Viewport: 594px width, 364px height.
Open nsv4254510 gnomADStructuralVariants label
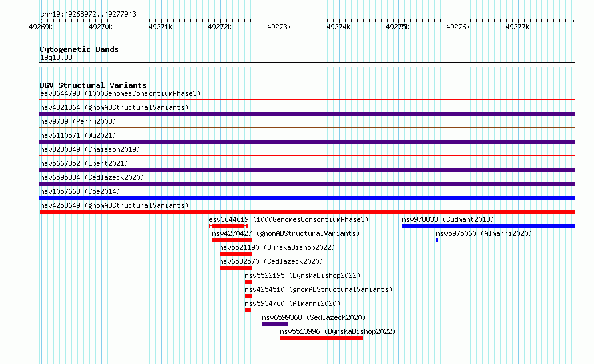pos(318,289)
